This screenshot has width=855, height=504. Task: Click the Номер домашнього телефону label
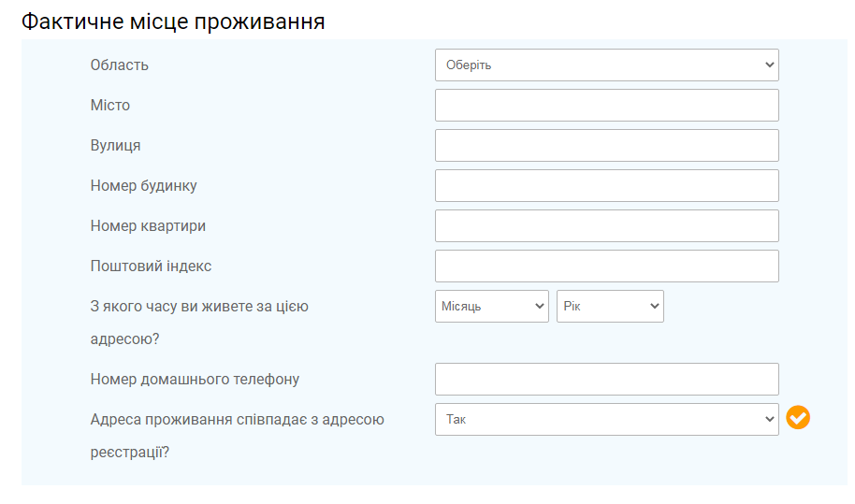[x=195, y=380]
